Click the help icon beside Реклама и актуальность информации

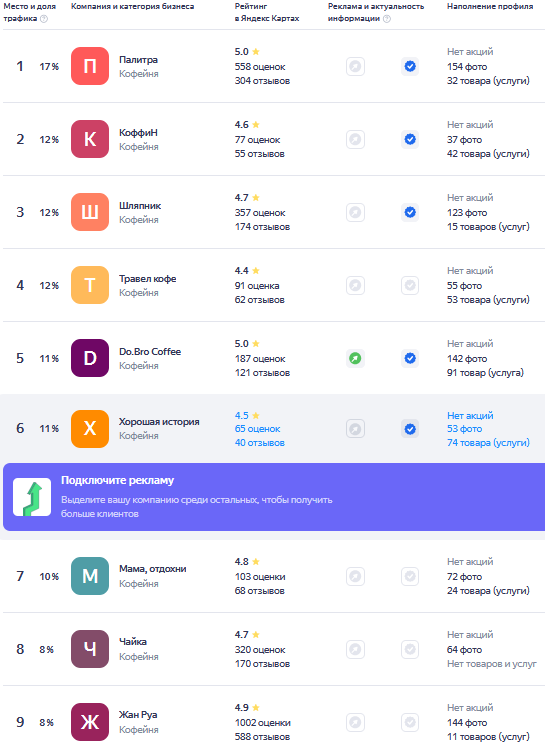tap(387, 19)
